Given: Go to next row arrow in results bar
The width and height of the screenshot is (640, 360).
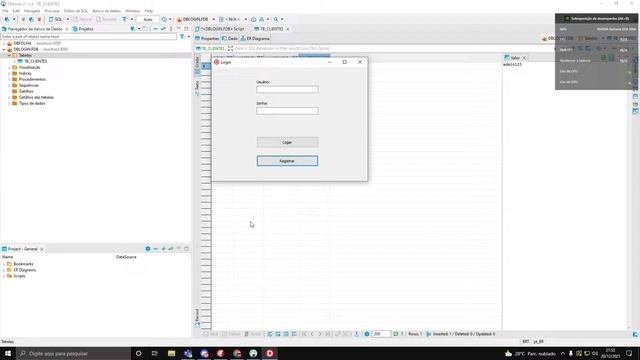Looking at the screenshot, I should (x=320, y=334).
